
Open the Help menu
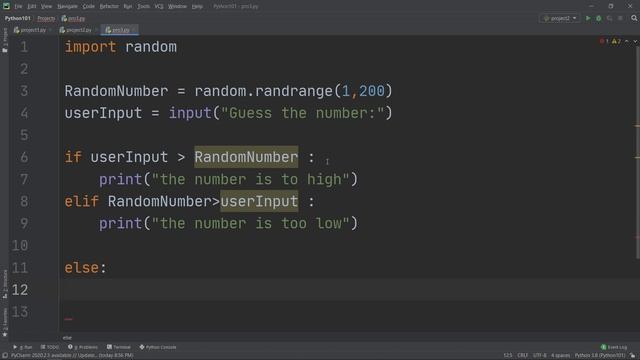(x=197, y=6)
